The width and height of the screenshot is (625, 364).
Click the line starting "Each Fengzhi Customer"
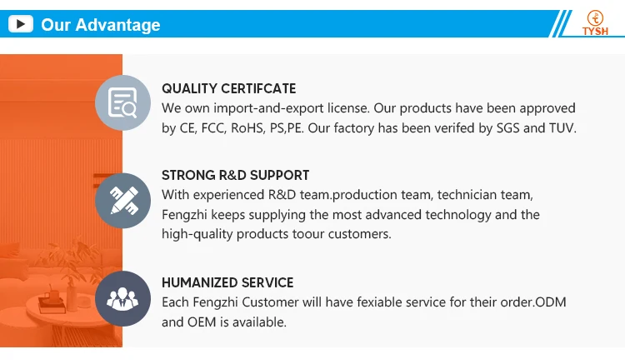[x=365, y=302]
